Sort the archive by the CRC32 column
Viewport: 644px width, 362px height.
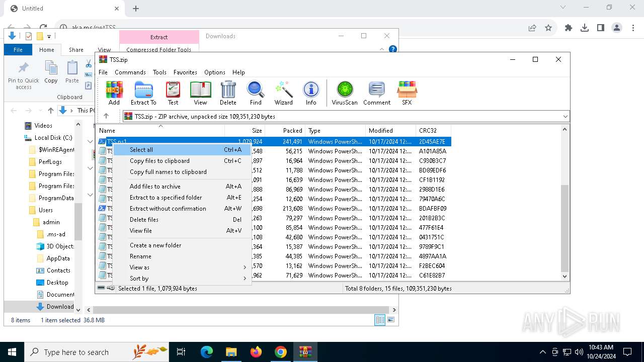point(433,130)
